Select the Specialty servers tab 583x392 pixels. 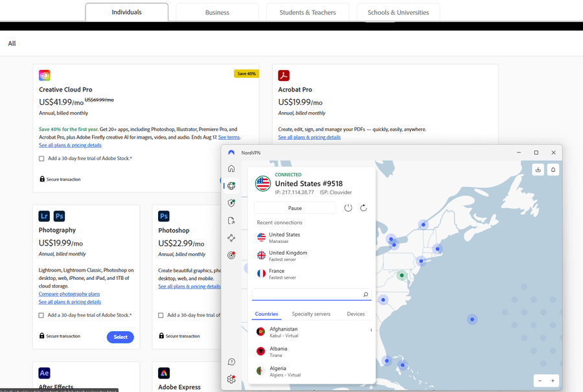point(311,314)
